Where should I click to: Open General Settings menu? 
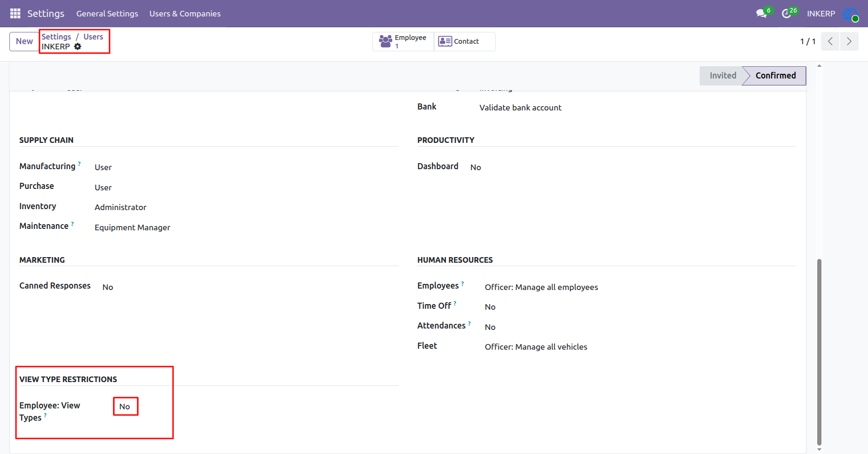point(107,14)
